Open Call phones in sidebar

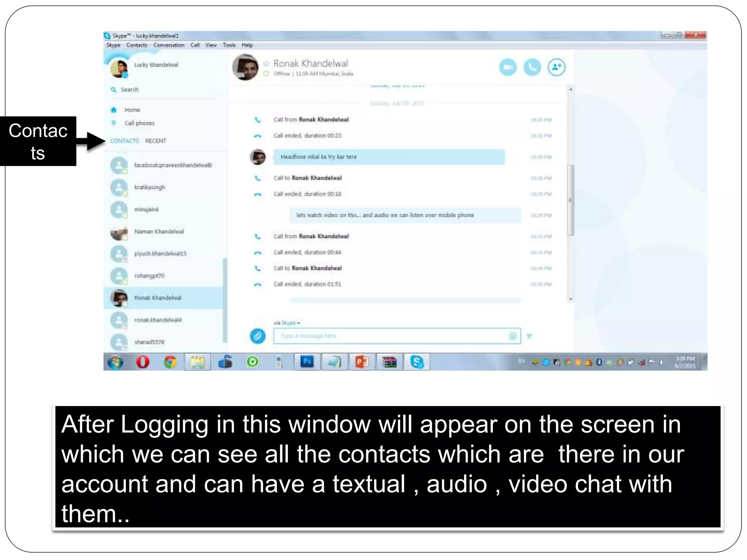pyautogui.click(x=139, y=123)
